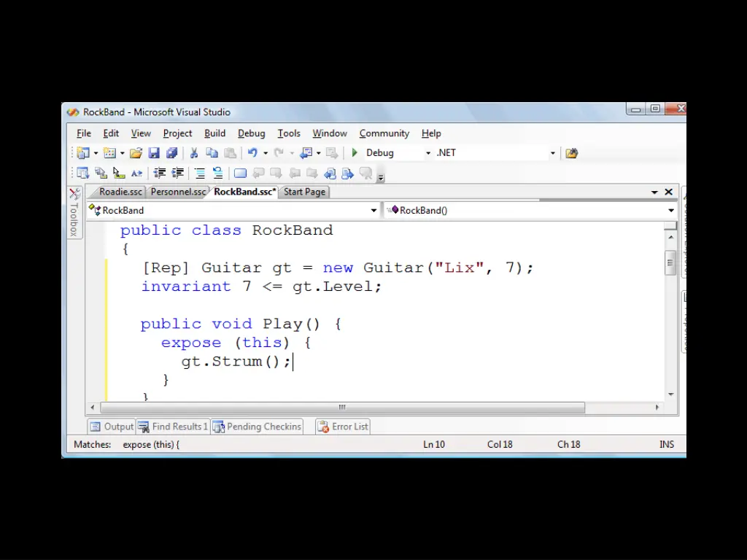747x560 pixels.
Task: Open the Tools menu
Action: 289,133
